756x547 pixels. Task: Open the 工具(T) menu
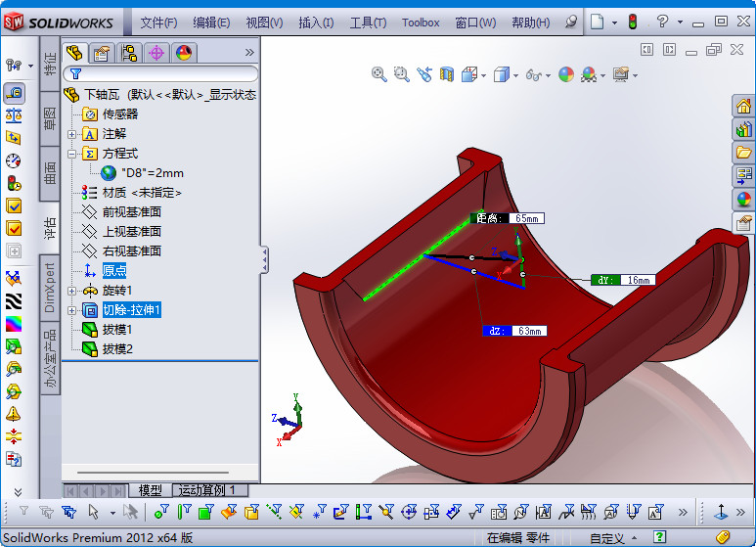368,23
